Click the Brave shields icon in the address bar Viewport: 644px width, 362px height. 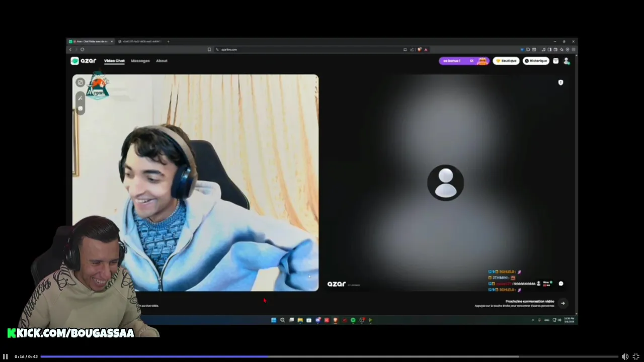pyautogui.click(x=420, y=49)
